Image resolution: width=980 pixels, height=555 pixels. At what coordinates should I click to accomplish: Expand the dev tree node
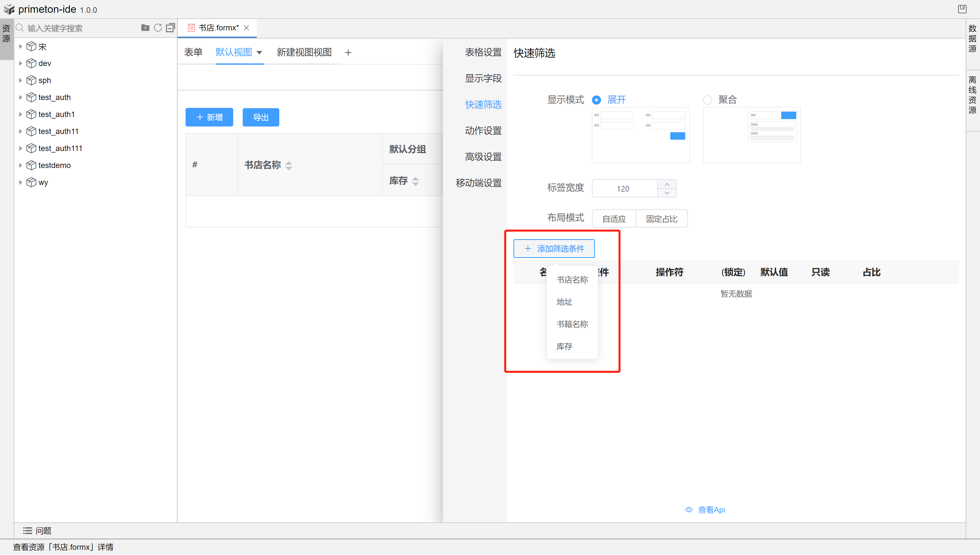tap(21, 63)
